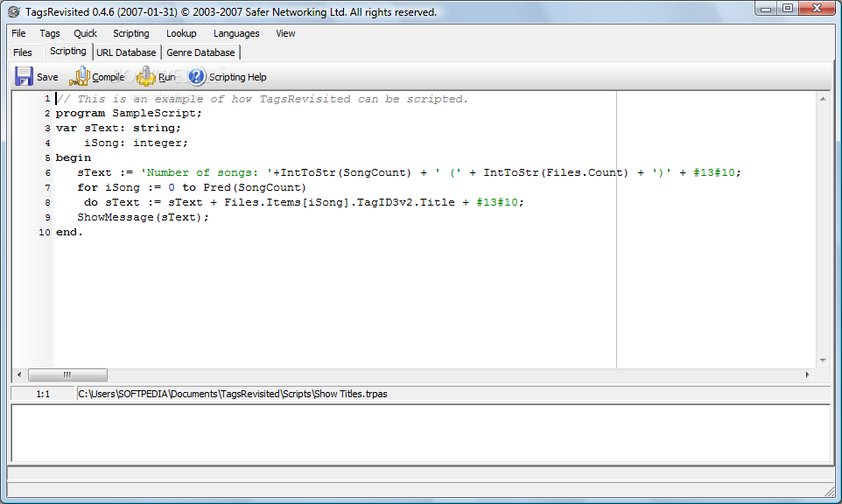Switch to the Genre Database tab
The width and height of the screenshot is (842, 504).
(200, 52)
